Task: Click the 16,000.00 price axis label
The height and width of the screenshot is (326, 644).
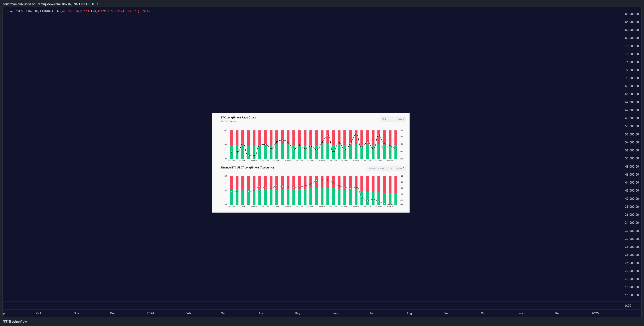Action: point(632,295)
